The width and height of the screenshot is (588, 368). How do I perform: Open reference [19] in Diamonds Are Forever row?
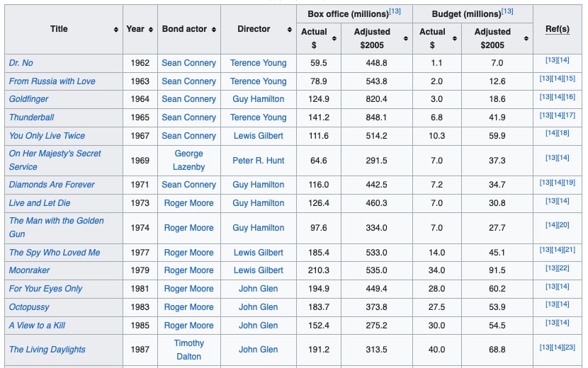pos(570,183)
